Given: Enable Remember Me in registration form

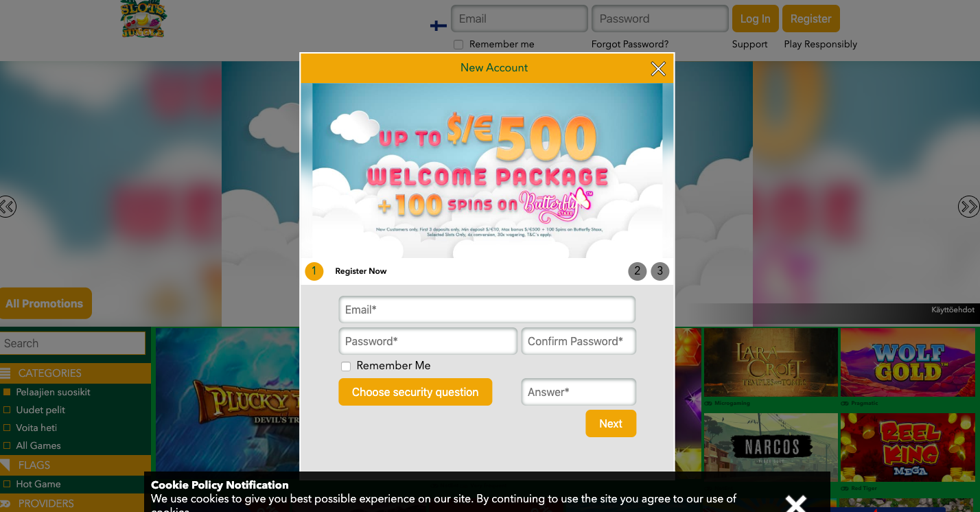Looking at the screenshot, I should click(346, 366).
